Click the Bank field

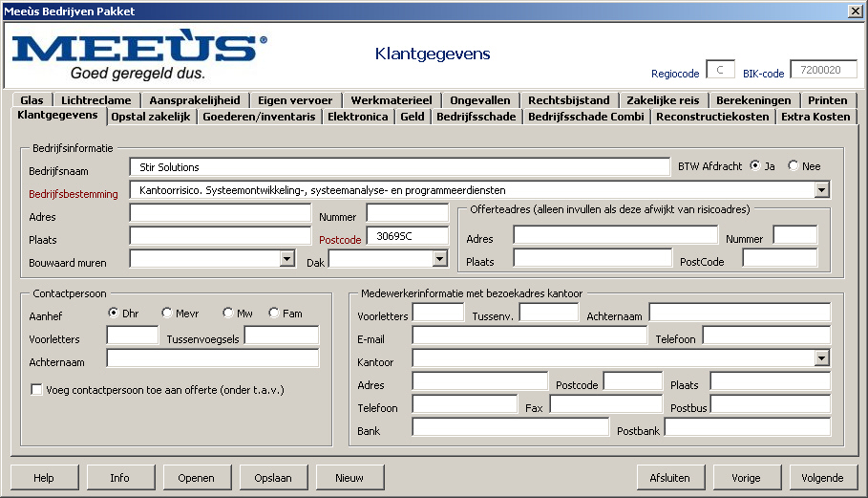click(x=511, y=427)
